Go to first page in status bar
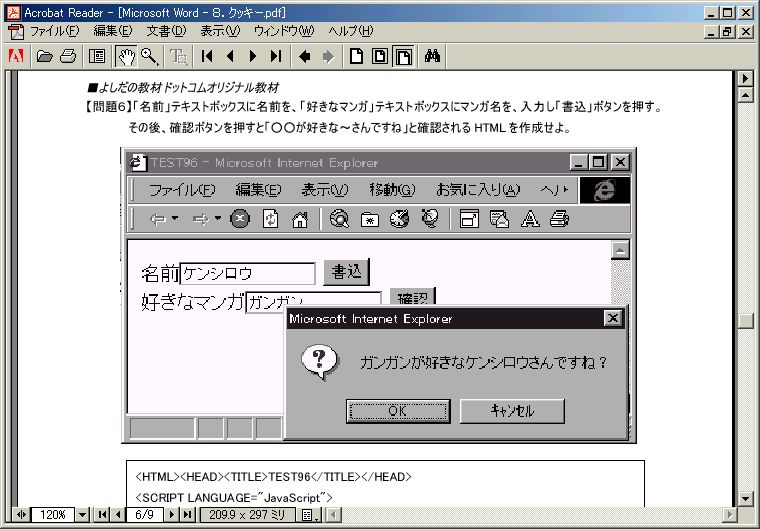The image size is (760, 529). 102,514
